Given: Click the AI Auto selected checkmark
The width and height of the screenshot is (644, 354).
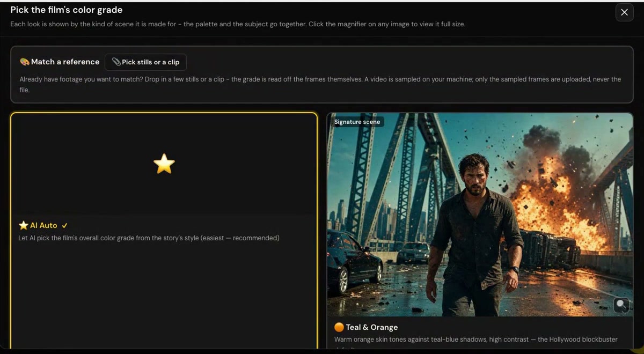Looking at the screenshot, I should pyautogui.click(x=64, y=225).
